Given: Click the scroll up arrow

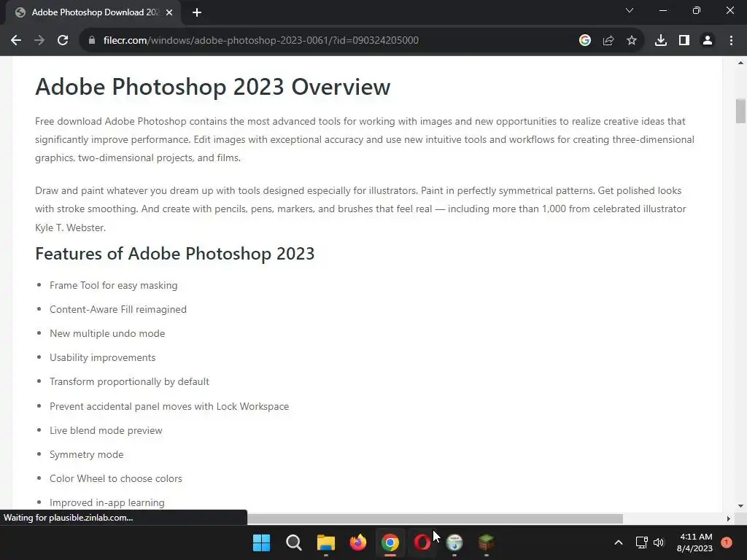Looking at the screenshot, I should click(x=740, y=63).
